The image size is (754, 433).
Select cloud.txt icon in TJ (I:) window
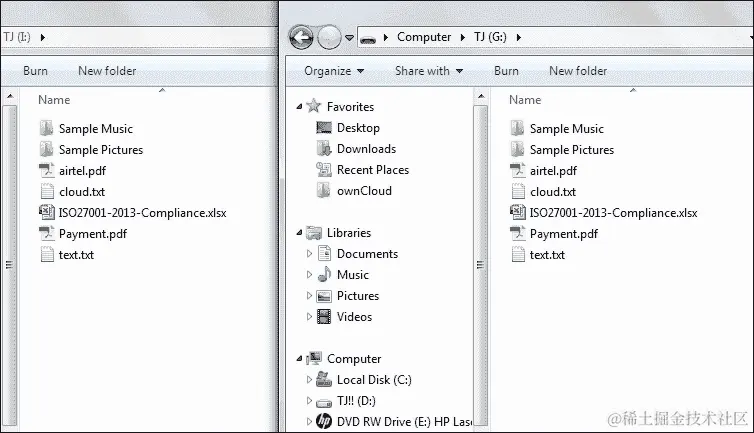pos(47,191)
